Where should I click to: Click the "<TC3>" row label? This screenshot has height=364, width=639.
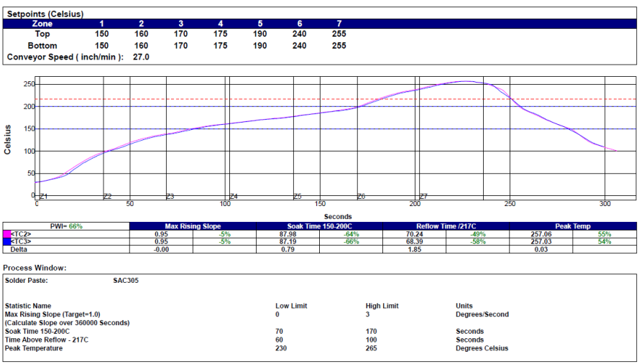(x=21, y=241)
